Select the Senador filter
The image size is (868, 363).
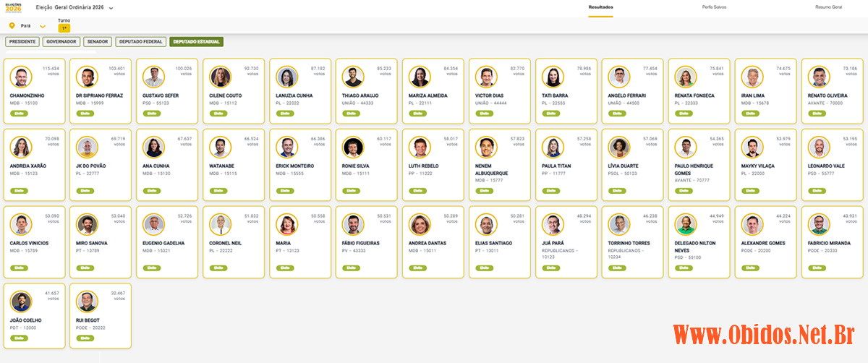pos(98,42)
